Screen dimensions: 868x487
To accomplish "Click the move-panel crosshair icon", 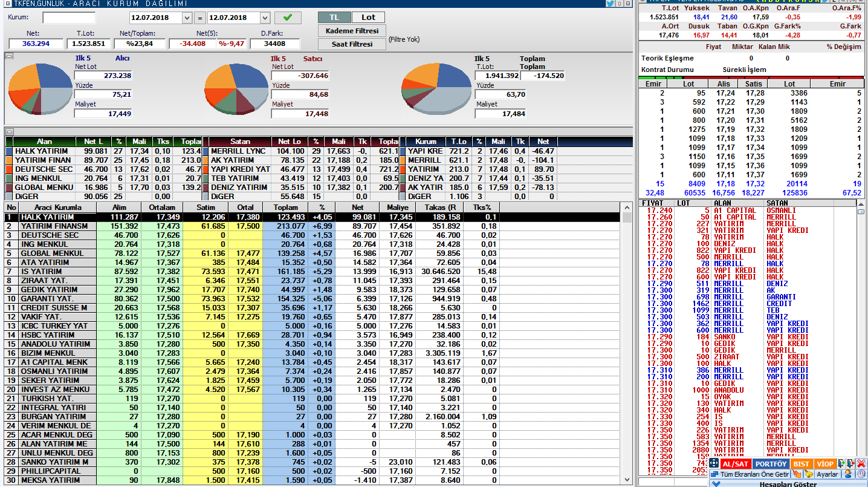I will (714, 463).
